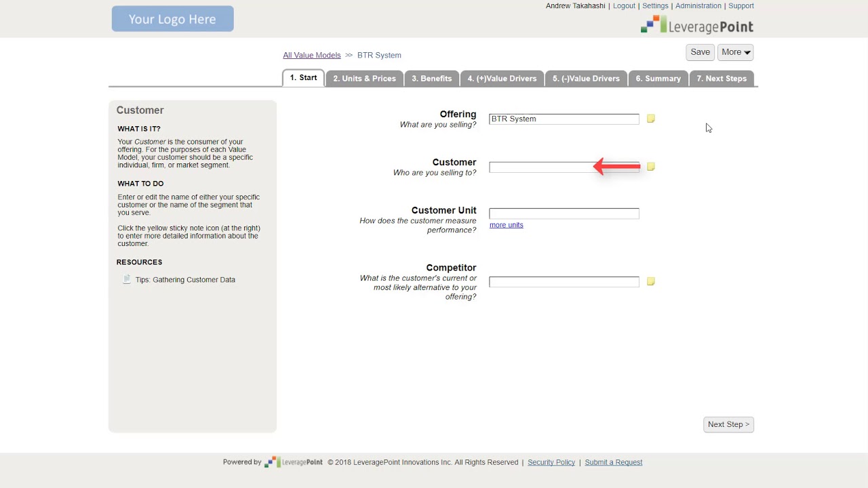868x488 pixels.
Task: Open the 6. Summary tab
Action: pyautogui.click(x=658, y=79)
